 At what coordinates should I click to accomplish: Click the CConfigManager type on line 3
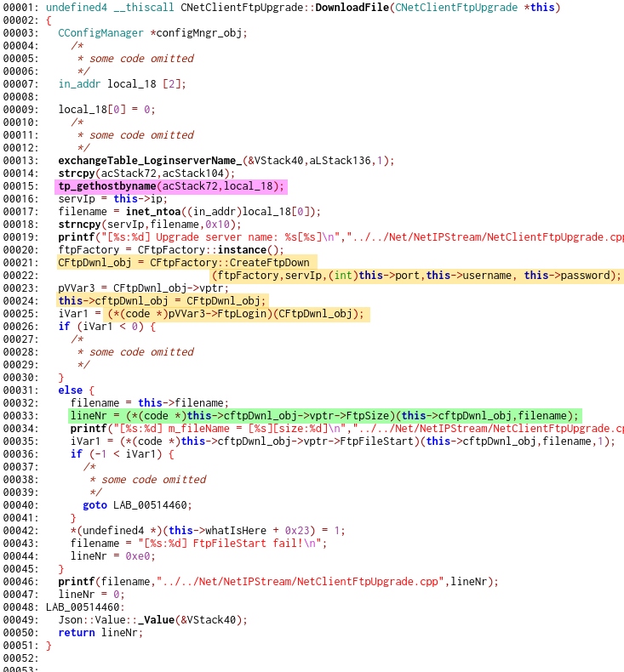tap(100, 33)
